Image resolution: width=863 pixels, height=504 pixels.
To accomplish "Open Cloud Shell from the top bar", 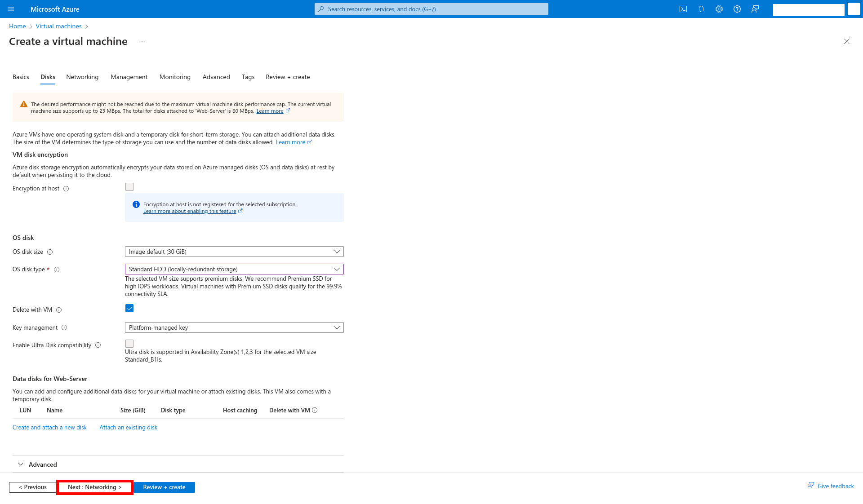I will coord(683,9).
